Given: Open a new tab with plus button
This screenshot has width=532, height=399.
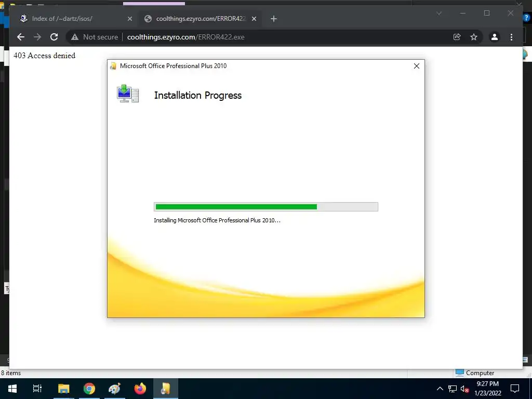Looking at the screenshot, I should point(274,19).
